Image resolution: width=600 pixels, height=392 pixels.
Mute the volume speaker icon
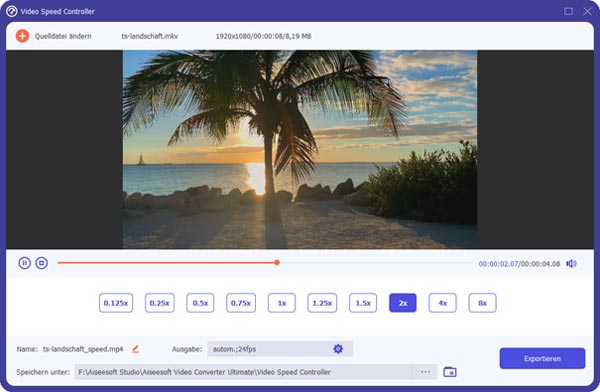pos(571,263)
